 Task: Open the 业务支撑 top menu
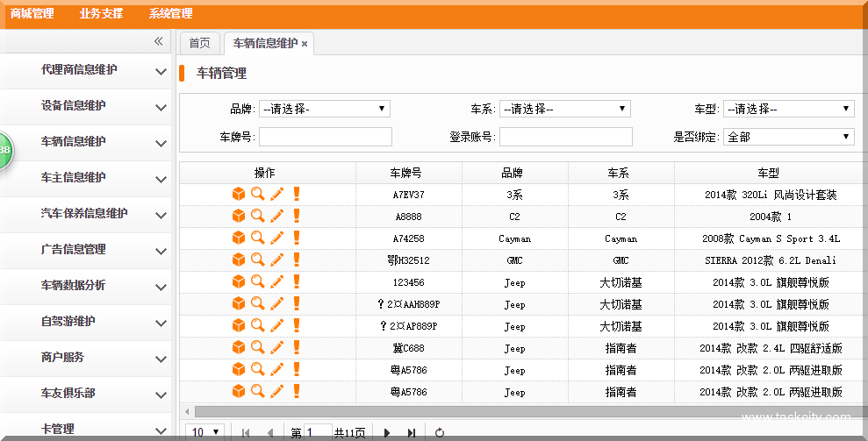click(101, 14)
